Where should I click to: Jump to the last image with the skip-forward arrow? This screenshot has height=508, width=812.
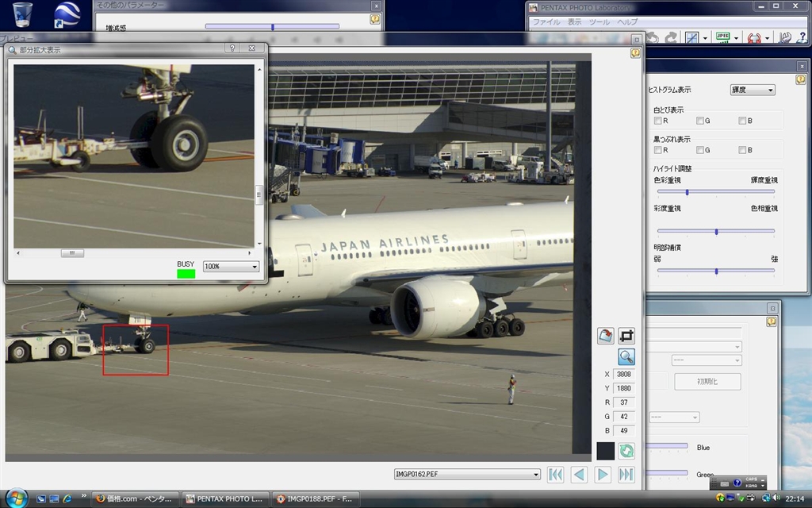[626, 475]
